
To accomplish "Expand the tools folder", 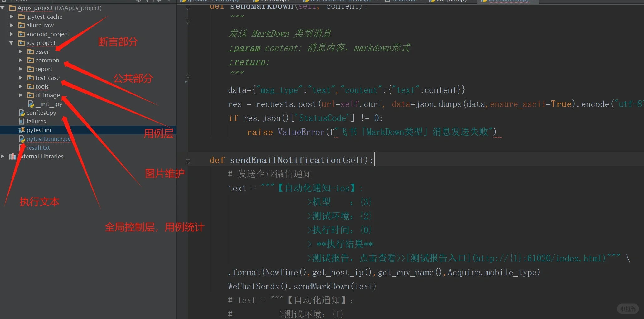I will (x=21, y=86).
